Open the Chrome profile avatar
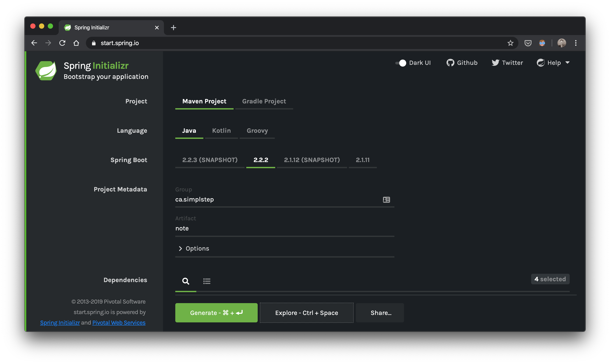Image resolution: width=610 pixels, height=364 pixels. pyautogui.click(x=562, y=43)
